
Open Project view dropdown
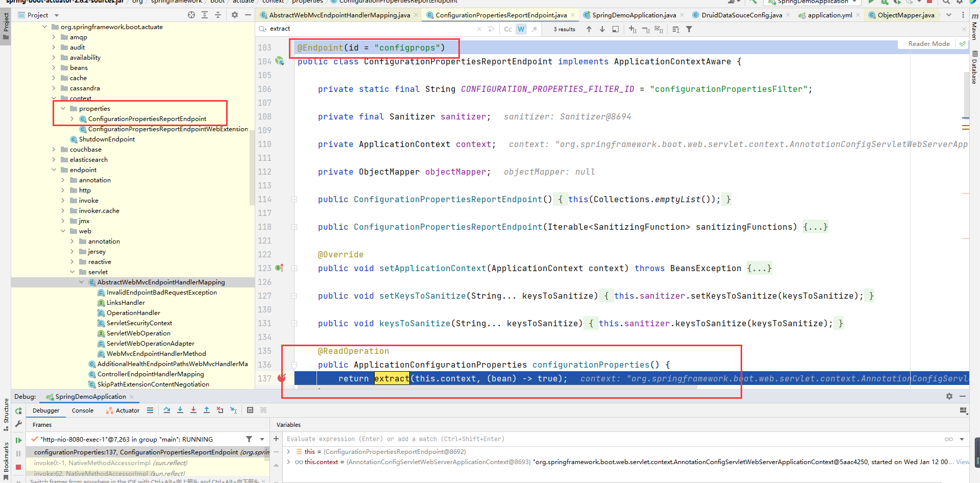click(57, 15)
